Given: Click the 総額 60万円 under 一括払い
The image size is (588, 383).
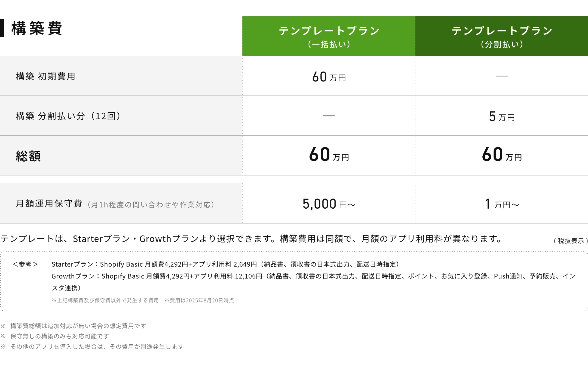Looking at the screenshot, I should (x=329, y=155).
